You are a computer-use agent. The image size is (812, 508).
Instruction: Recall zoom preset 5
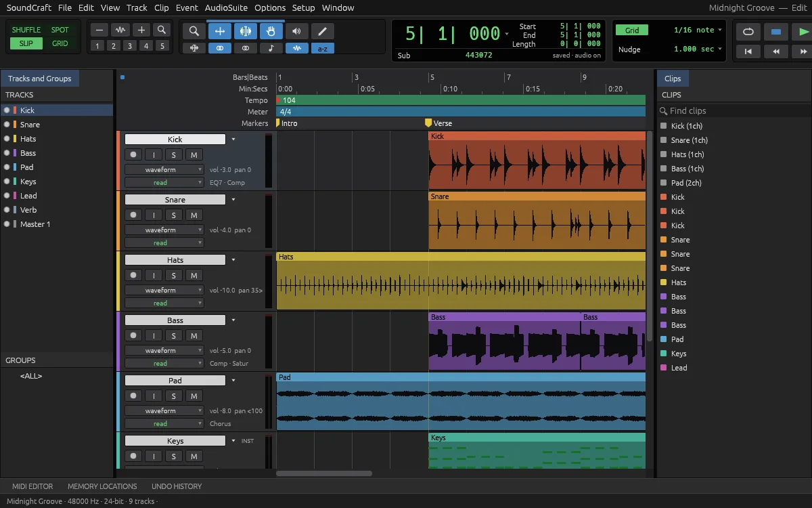click(162, 46)
